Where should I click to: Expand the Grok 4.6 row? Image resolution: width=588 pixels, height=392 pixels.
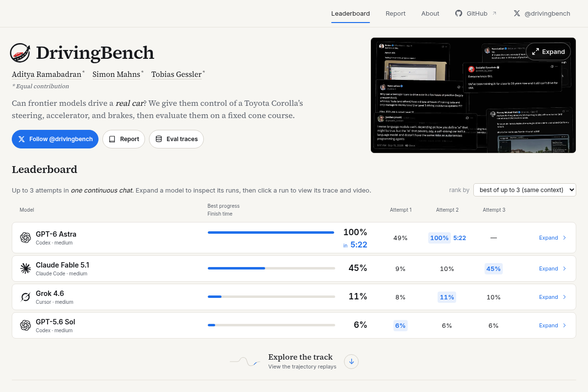click(553, 297)
